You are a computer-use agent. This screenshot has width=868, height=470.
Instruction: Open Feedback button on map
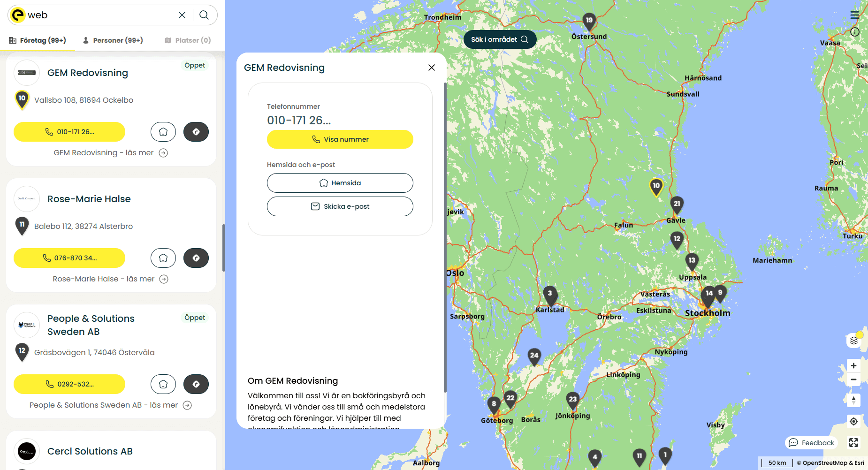pyautogui.click(x=812, y=443)
